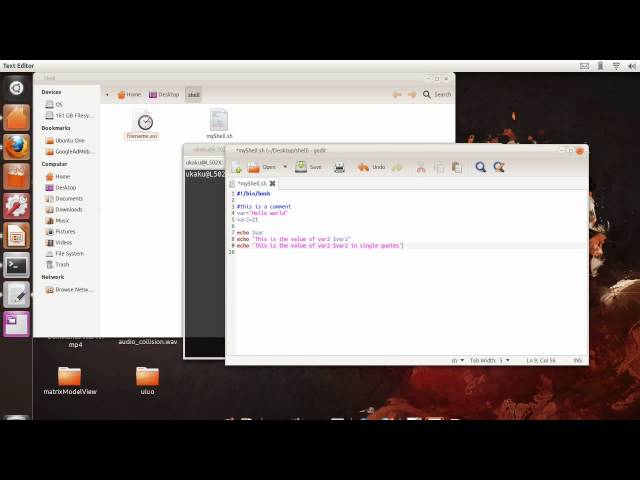This screenshot has width=640, height=480.
Task: Open Videos in the sidebar
Action: point(59,242)
